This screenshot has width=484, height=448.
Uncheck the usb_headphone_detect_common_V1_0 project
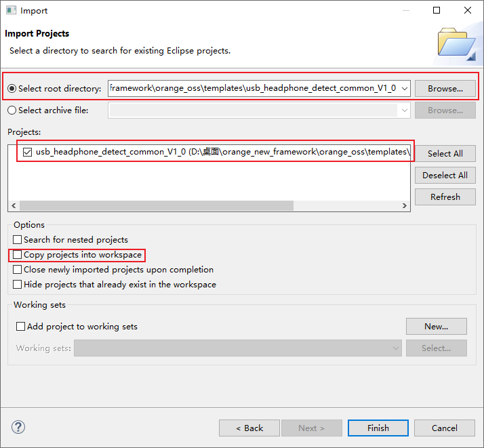tap(27, 152)
